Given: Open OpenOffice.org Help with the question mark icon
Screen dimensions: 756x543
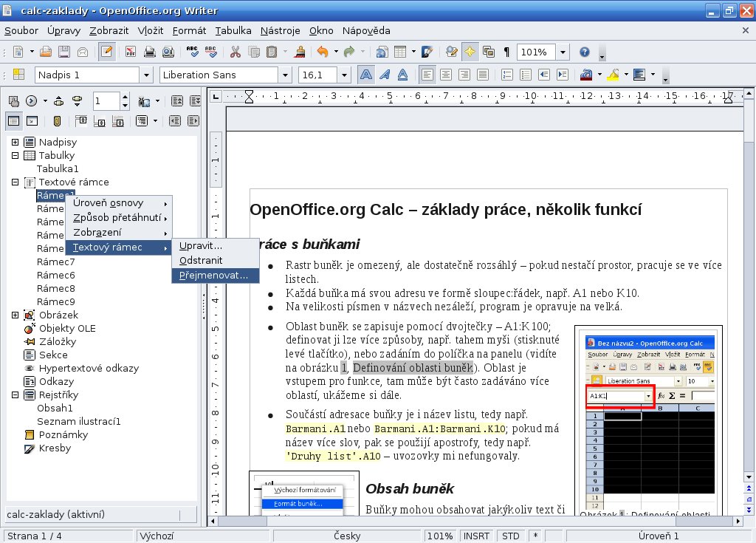Looking at the screenshot, I should coord(585,52).
